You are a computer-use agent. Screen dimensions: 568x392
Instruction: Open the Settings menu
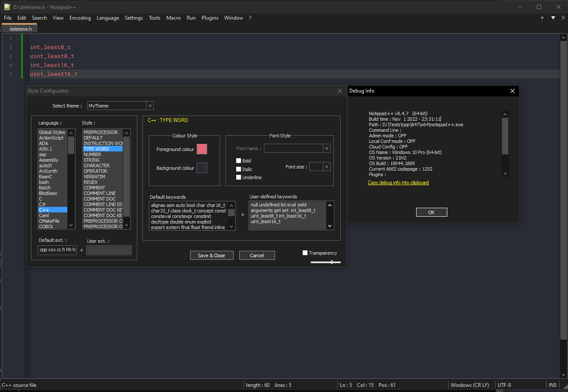coord(134,18)
